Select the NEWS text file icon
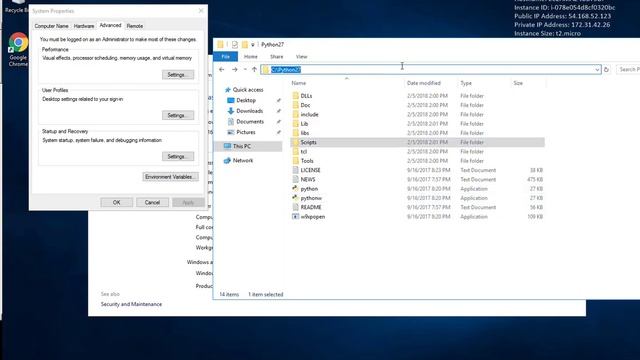Screen dimensions: 640x360 pyautogui.click(x=296, y=179)
